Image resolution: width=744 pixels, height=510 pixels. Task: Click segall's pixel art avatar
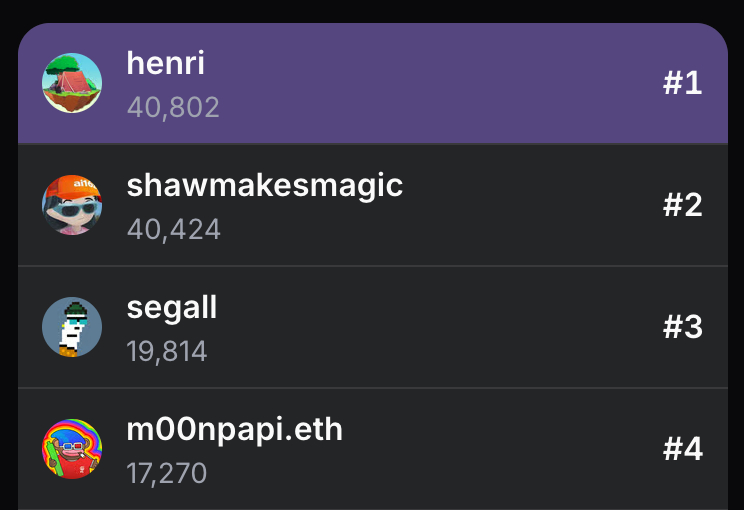tap(72, 327)
